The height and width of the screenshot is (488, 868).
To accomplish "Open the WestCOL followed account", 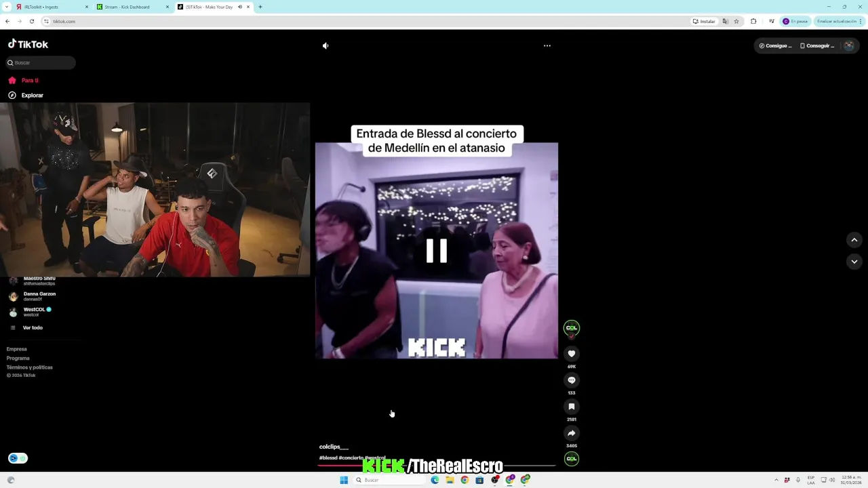I will (37, 312).
